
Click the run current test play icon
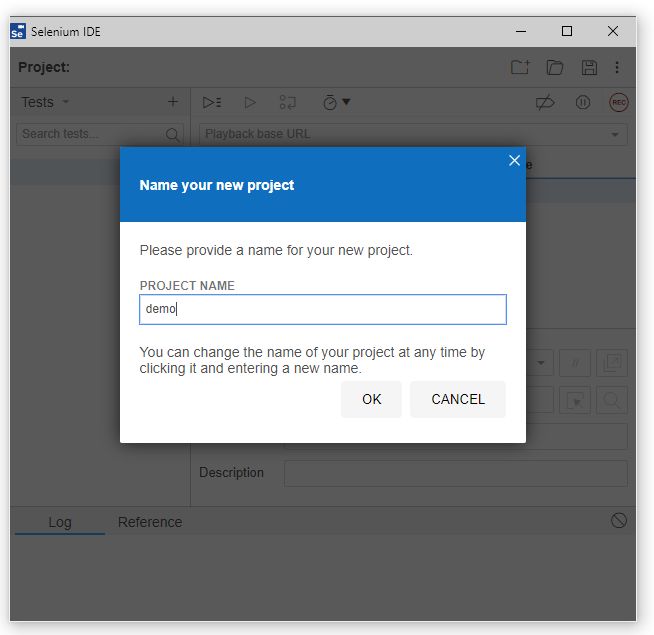click(250, 102)
